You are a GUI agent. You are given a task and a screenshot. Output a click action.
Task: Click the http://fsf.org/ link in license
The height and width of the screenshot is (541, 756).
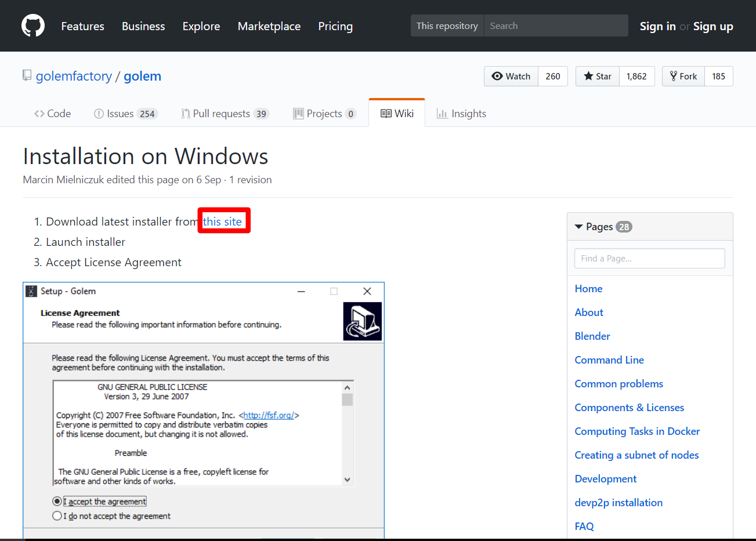pyautogui.click(x=269, y=415)
